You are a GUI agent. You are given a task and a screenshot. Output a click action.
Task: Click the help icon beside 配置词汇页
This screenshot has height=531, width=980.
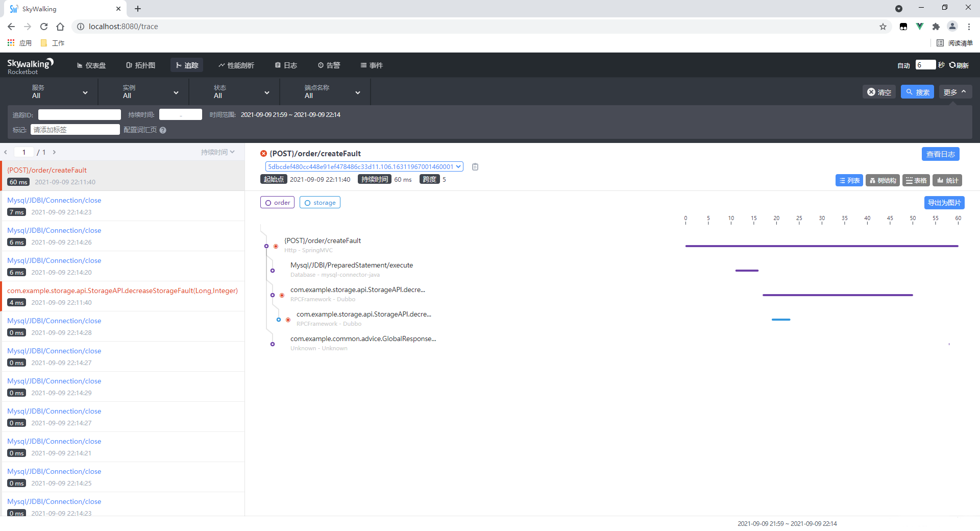click(x=163, y=130)
